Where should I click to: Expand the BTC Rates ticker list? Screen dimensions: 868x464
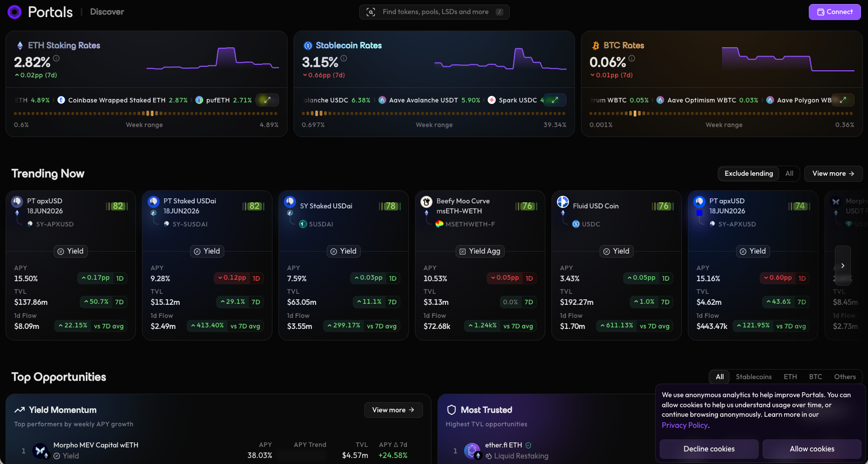(x=843, y=100)
